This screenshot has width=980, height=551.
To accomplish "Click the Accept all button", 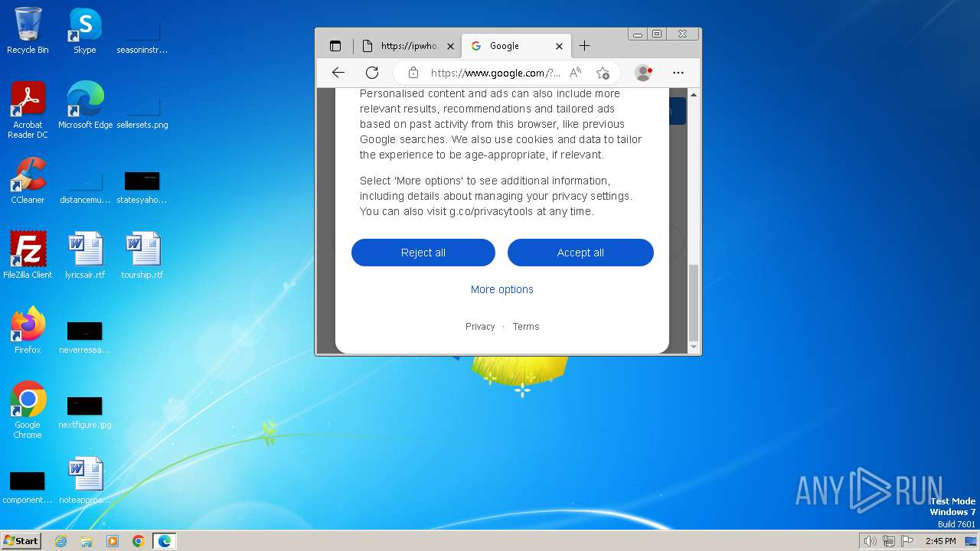I will 580,253.
